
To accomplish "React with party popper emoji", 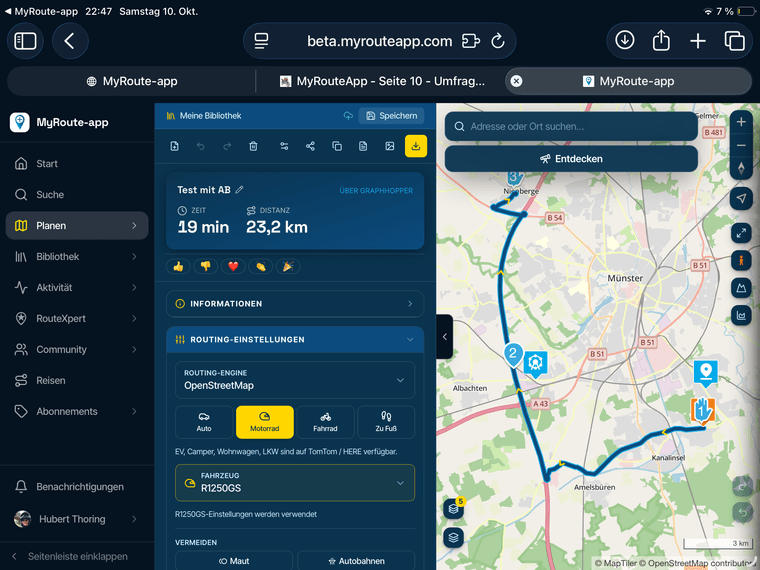I will pyautogui.click(x=288, y=266).
